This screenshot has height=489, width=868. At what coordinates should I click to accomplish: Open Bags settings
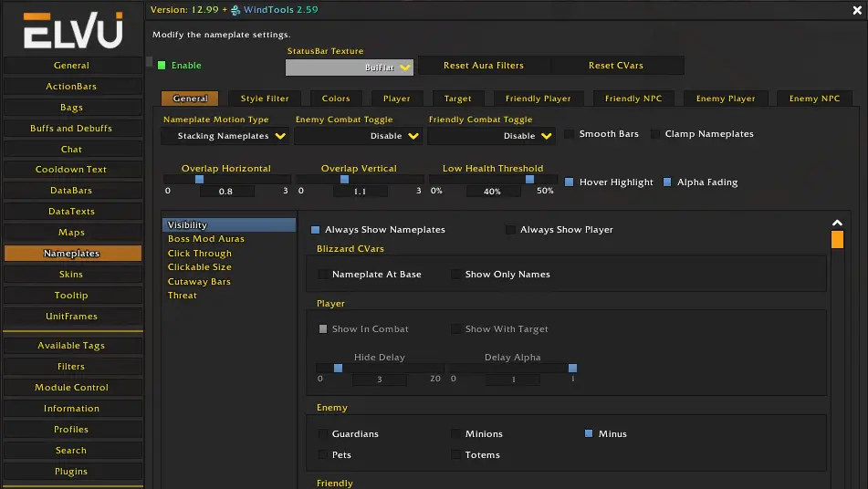pos(72,108)
